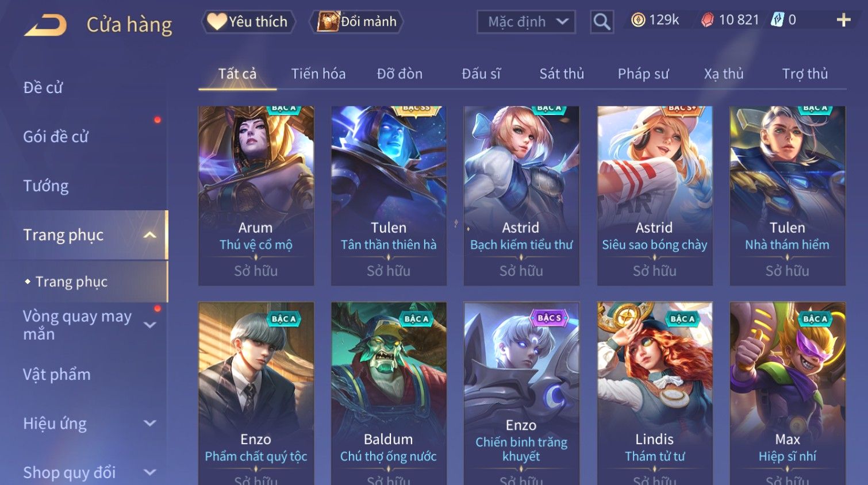Switch to the Tiến hóa tab

pos(318,74)
